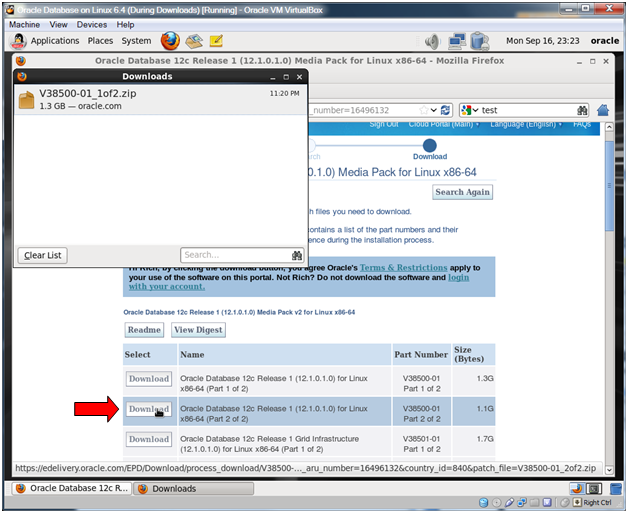
Task: Open the network connection indicator in panel
Action: (x=458, y=41)
